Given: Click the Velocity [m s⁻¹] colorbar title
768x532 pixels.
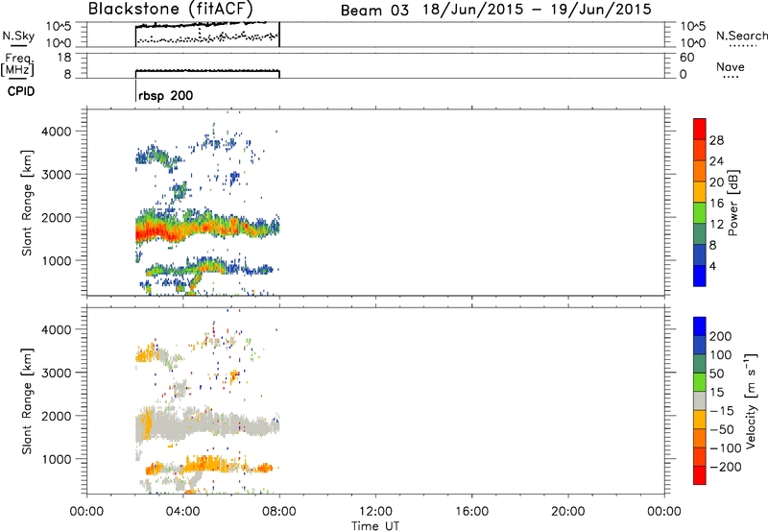Looking at the screenshot, I should [751, 400].
